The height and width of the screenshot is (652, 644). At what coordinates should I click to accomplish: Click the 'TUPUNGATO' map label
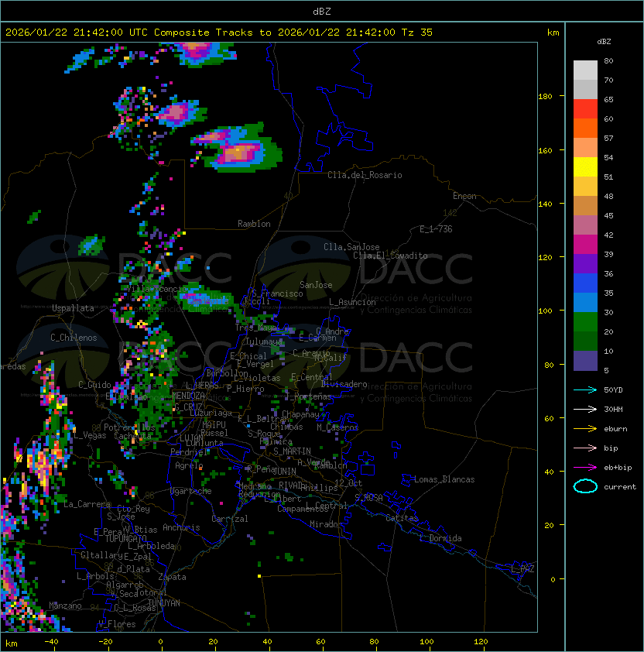pyautogui.click(x=125, y=538)
